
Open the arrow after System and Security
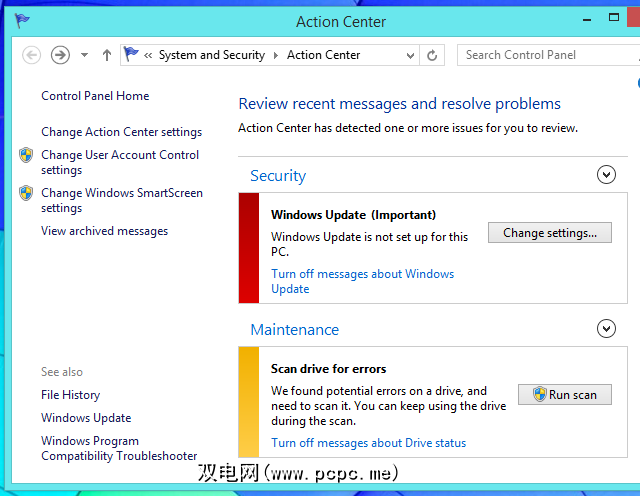pos(276,56)
